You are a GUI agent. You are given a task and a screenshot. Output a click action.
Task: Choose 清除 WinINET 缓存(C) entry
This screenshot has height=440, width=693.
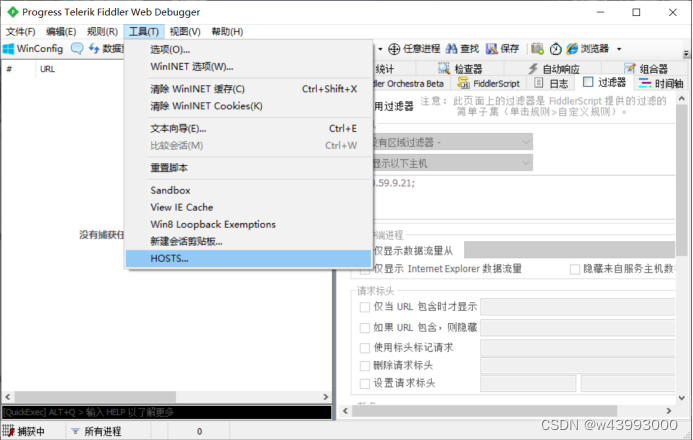click(248, 89)
